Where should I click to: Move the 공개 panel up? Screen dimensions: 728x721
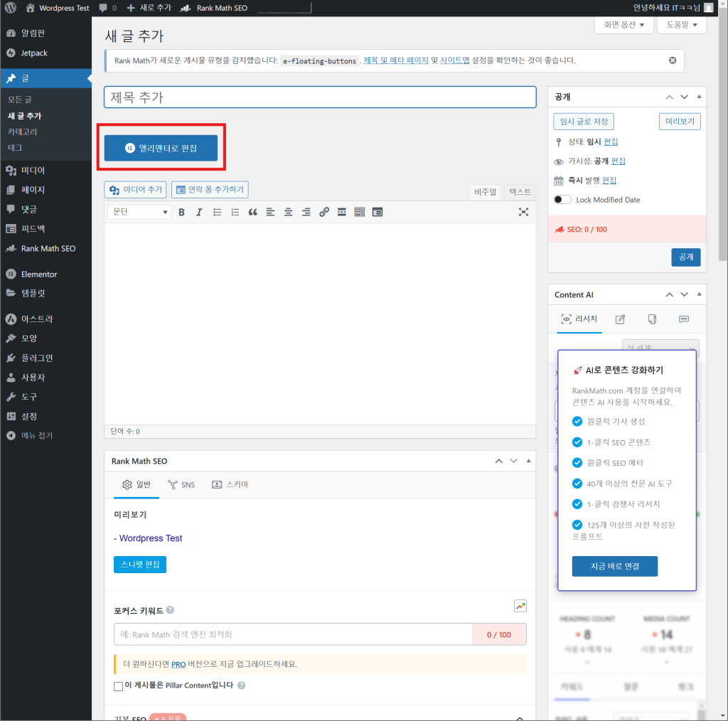(x=669, y=97)
